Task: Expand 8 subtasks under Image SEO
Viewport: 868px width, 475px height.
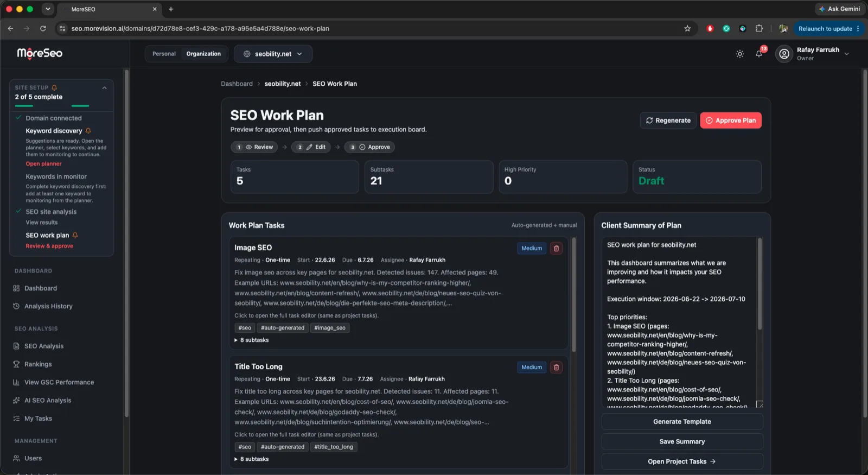Action: 252,340
